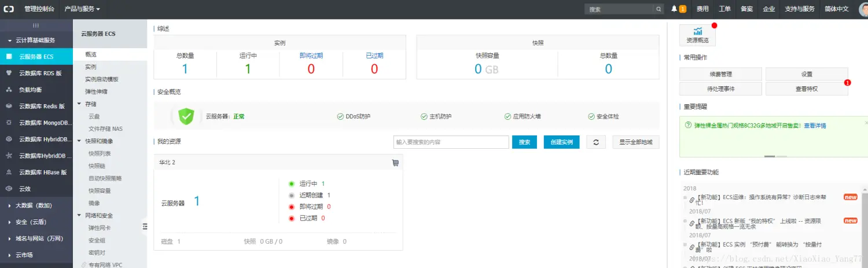Click the sidebar collapse handle icon
Image resolution: width=868 pixels, height=268 pixels.
click(145, 227)
